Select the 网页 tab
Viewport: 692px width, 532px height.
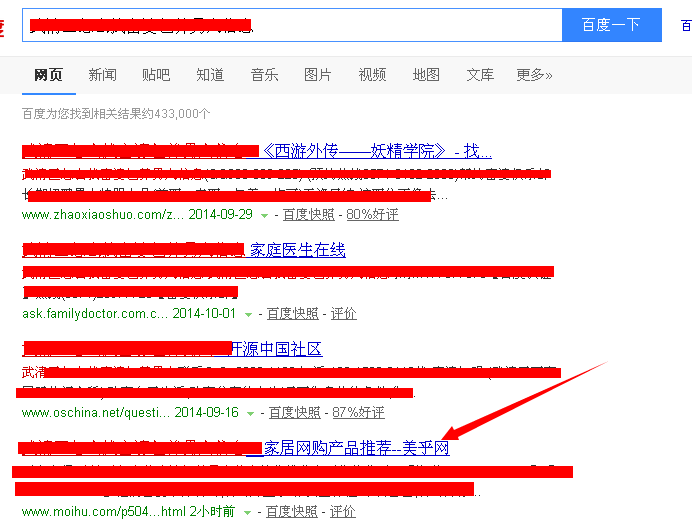click(49, 75)
